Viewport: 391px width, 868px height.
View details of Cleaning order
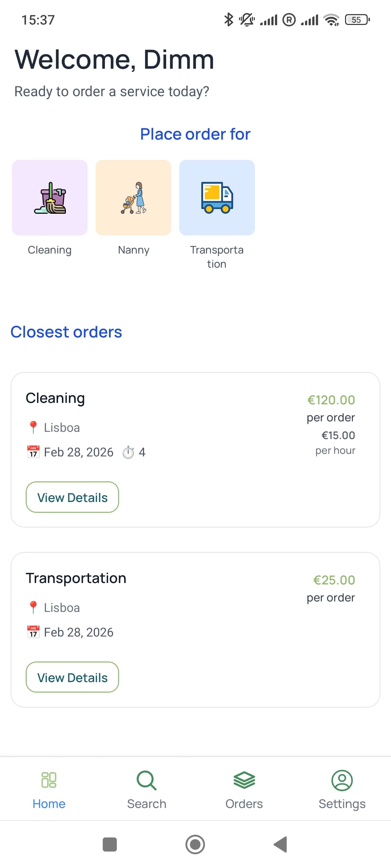click(72, 497)
